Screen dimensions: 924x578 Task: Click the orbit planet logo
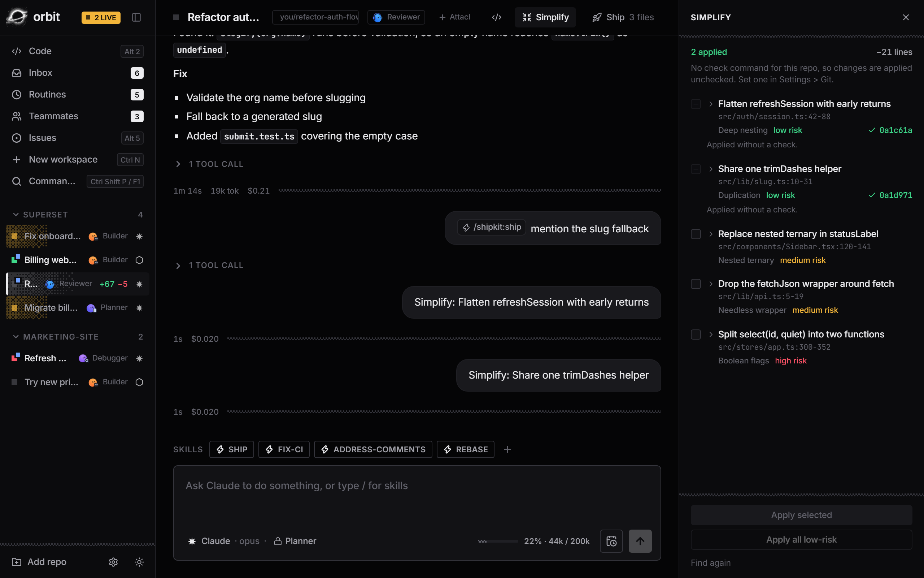click(17, 17)
